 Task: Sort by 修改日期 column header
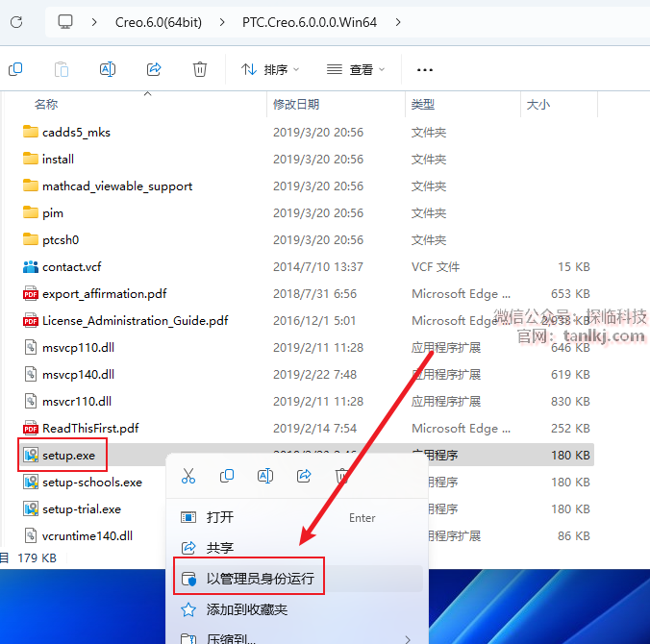(296, 104)
